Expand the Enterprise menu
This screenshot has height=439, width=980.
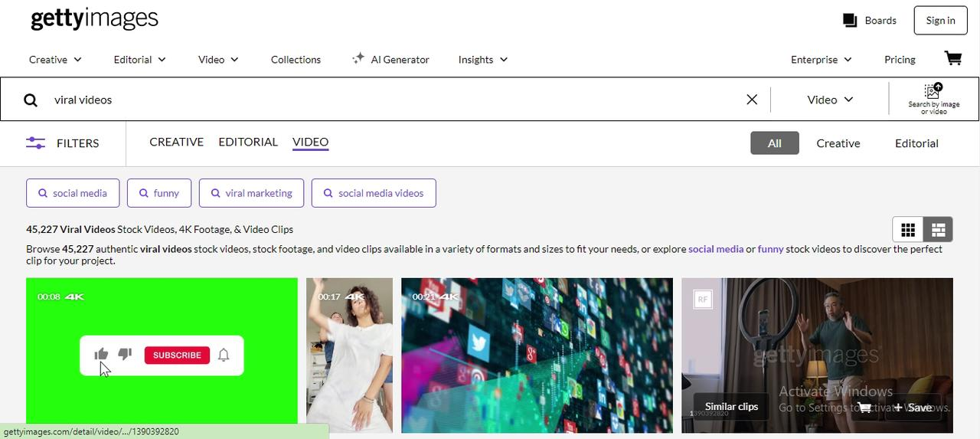pos(822,59)
